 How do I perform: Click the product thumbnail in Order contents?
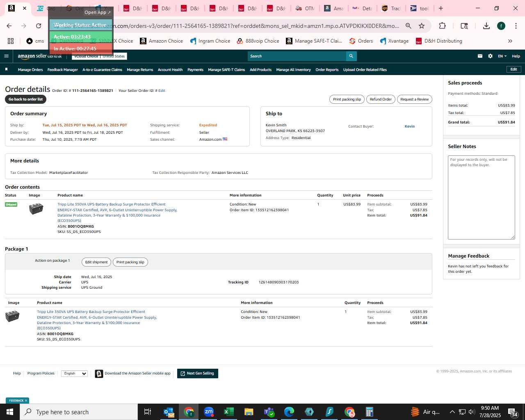click(36, 209)
